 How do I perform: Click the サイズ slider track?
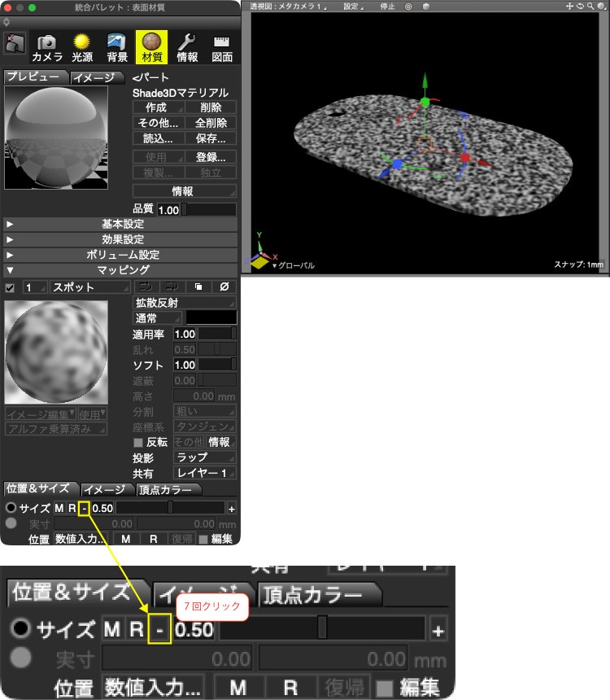coord(170,508)
